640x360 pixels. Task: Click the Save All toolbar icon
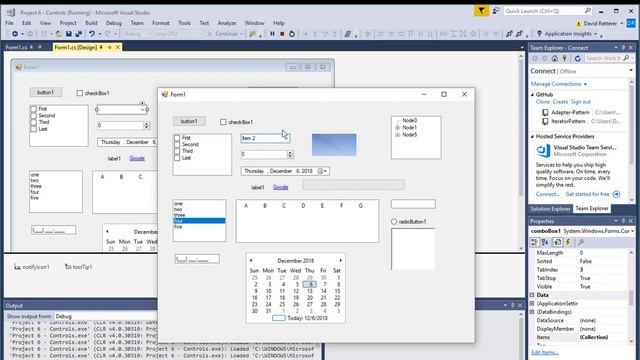point(78,34)
